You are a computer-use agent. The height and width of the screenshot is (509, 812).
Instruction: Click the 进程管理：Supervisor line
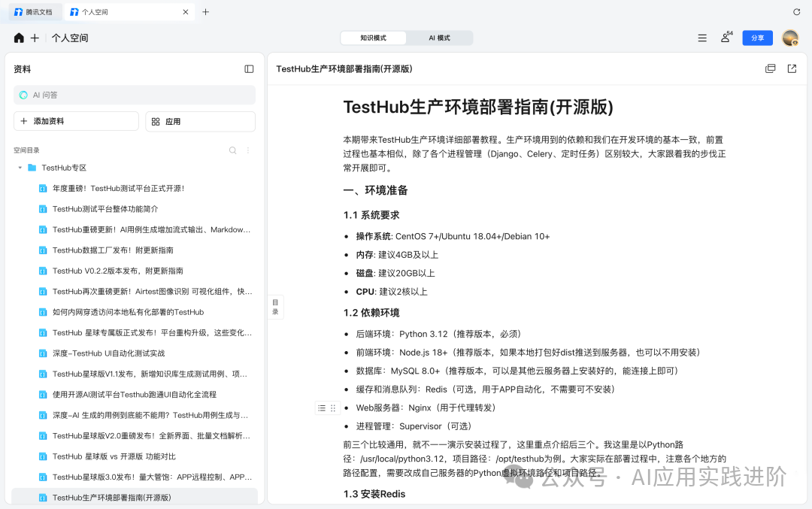pos(414,426)
